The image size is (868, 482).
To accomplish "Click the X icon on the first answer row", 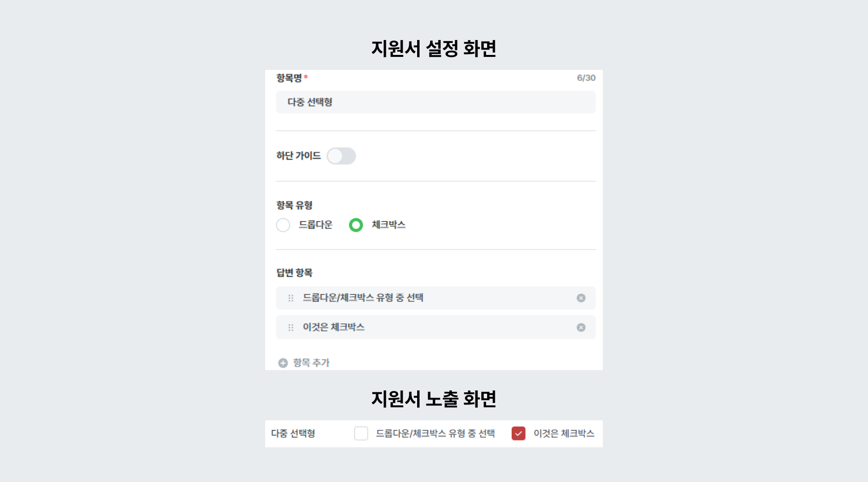I will (x=582, y=298).
